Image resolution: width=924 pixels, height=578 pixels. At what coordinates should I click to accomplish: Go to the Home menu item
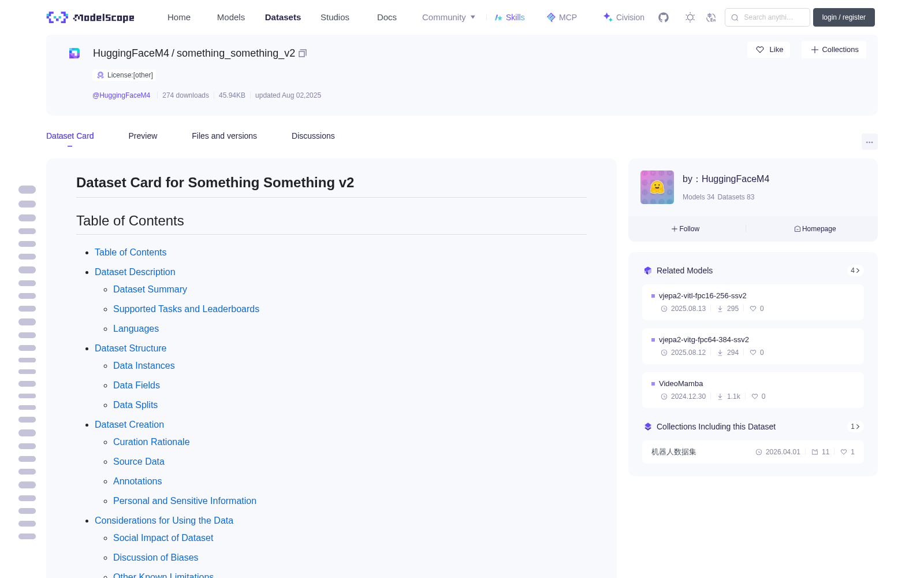pos(179,17)
